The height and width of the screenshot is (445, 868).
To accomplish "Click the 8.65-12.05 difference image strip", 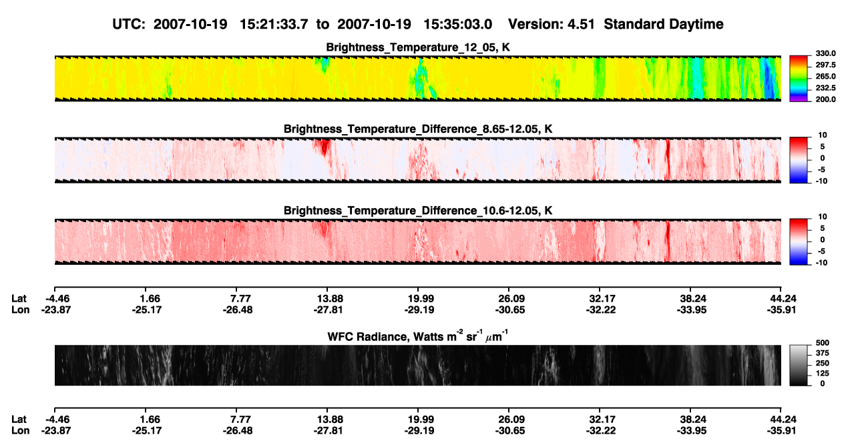I will 418,160.
